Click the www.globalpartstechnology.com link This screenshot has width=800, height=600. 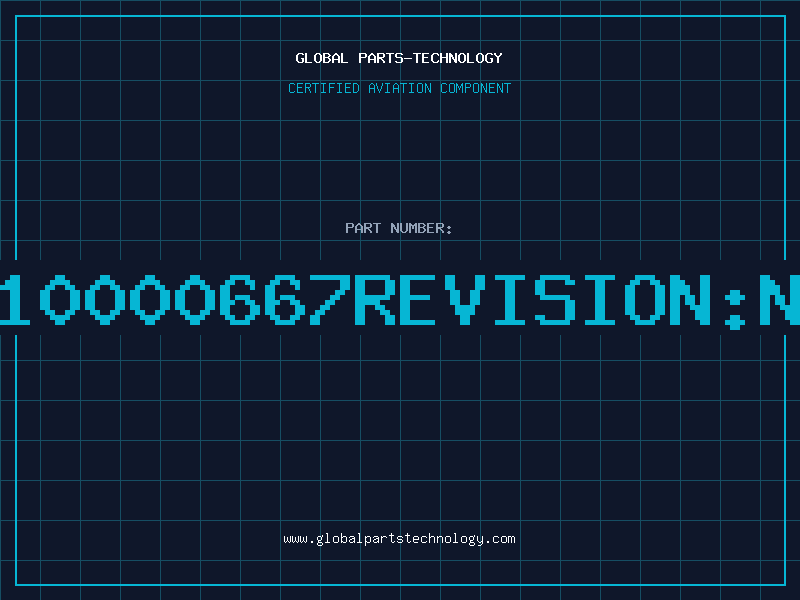point(399,539)
